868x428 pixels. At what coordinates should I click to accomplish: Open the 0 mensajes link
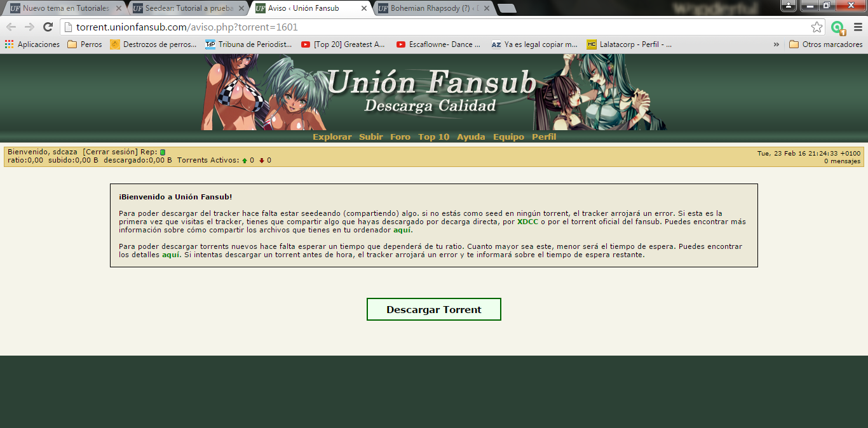tap(842, 161)
